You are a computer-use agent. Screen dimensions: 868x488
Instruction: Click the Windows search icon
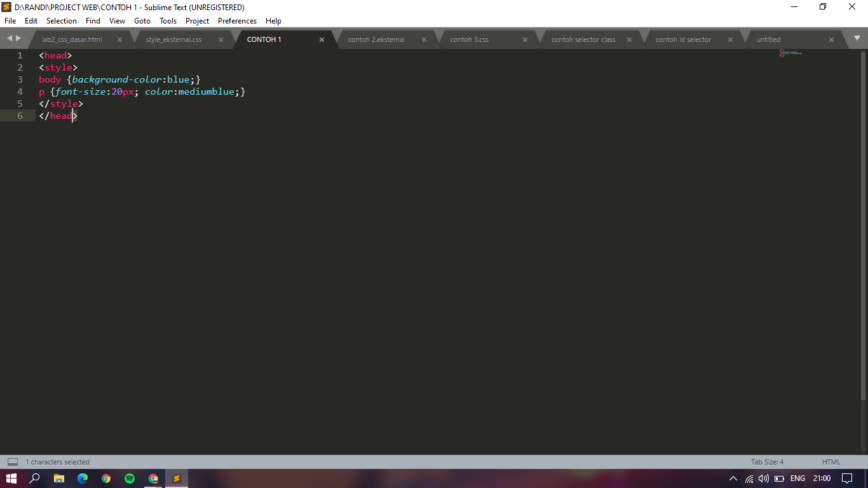pos(35,478)
